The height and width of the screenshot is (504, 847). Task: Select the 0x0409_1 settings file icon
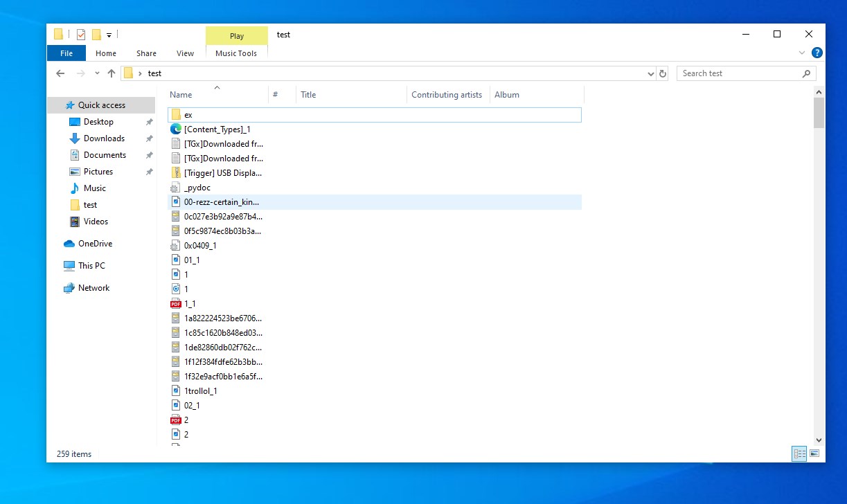[176, 246]
